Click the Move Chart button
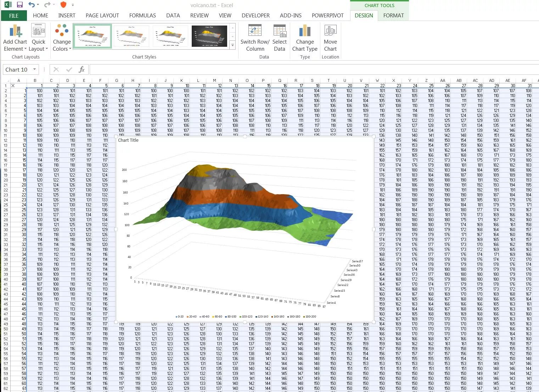This screenshot has height=392, width=539. [x=330, y=38]
